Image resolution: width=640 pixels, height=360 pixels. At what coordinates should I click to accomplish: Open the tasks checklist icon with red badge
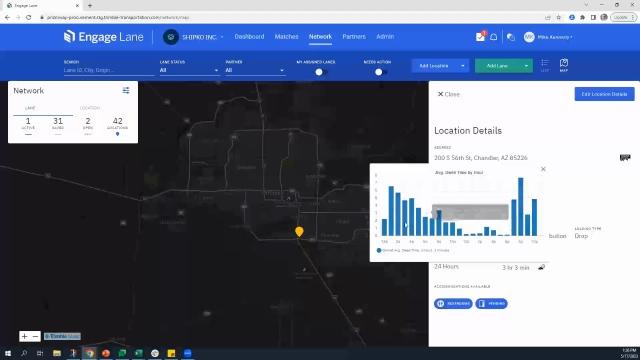[x=480, y=37]
